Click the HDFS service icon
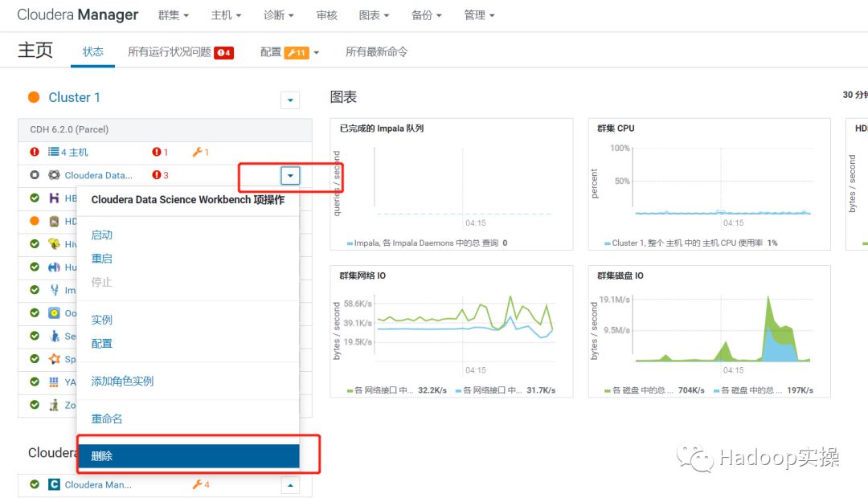Viewport: 868px width, 498px height. coord(54,222)
